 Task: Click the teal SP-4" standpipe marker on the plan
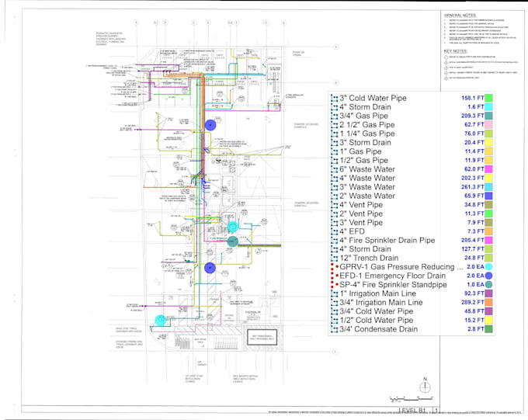[x=233, y=241]
